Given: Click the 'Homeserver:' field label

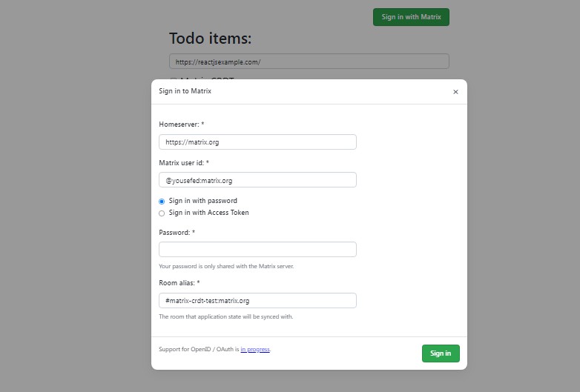Looking at the screenshot, I should click(x=181, y=124).
